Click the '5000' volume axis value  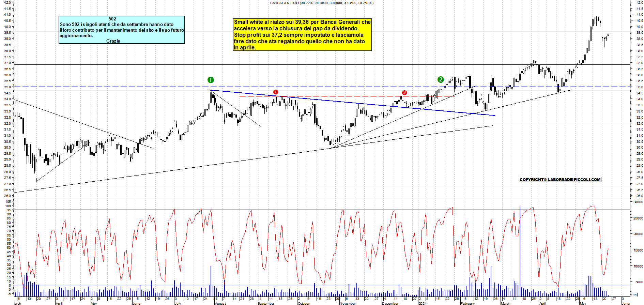click(639, 282)
